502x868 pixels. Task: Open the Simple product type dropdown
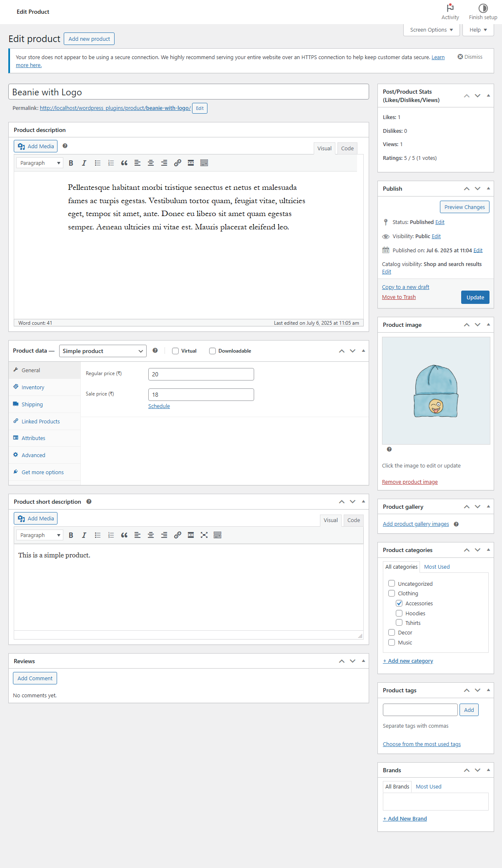[x=103, y=351]
